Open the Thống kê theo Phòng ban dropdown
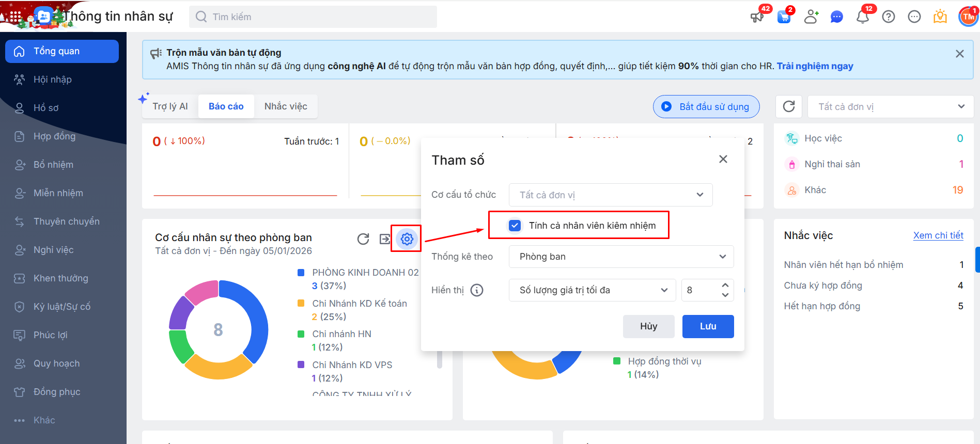The height and width of the screenshot is (444, 980). point(620,257)
